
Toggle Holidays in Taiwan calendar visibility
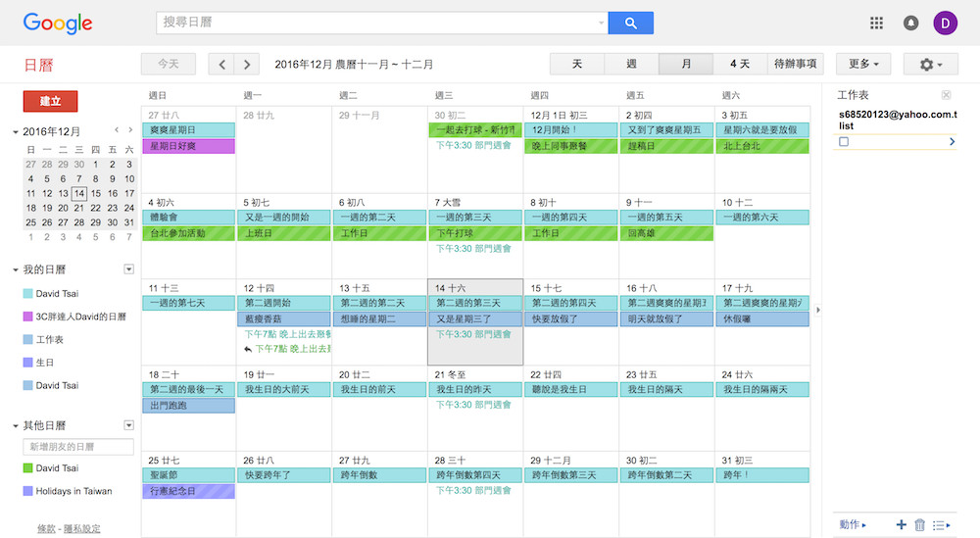tap(28, 491)
